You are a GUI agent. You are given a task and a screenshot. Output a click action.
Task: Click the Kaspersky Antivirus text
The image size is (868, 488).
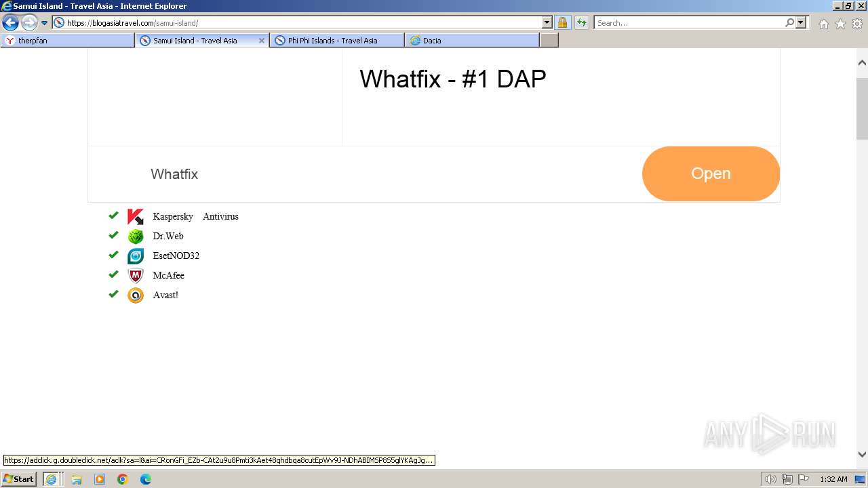point(195,217)
